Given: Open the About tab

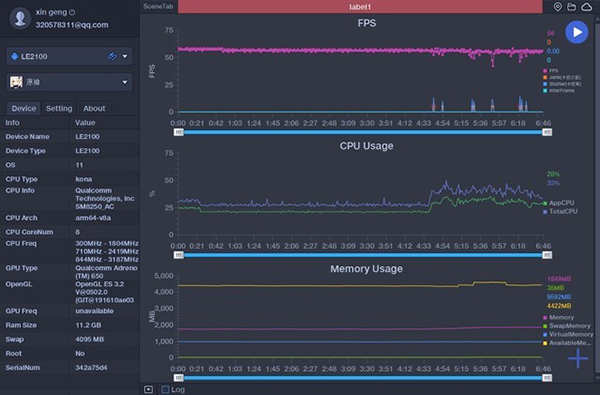Looking at the screenshot, I should pyautogui.click(x=94, y=108).
